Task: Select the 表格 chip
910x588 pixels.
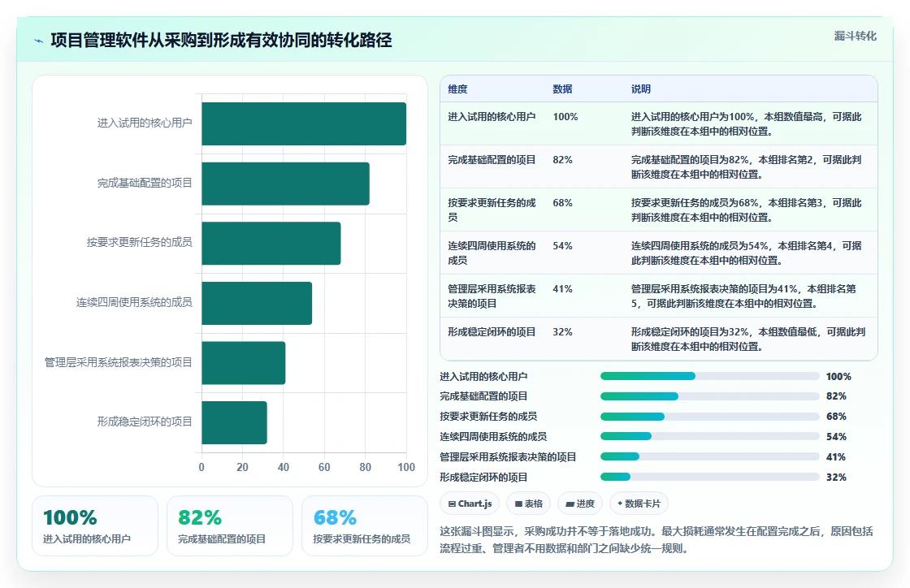Action: pos(529,504)
